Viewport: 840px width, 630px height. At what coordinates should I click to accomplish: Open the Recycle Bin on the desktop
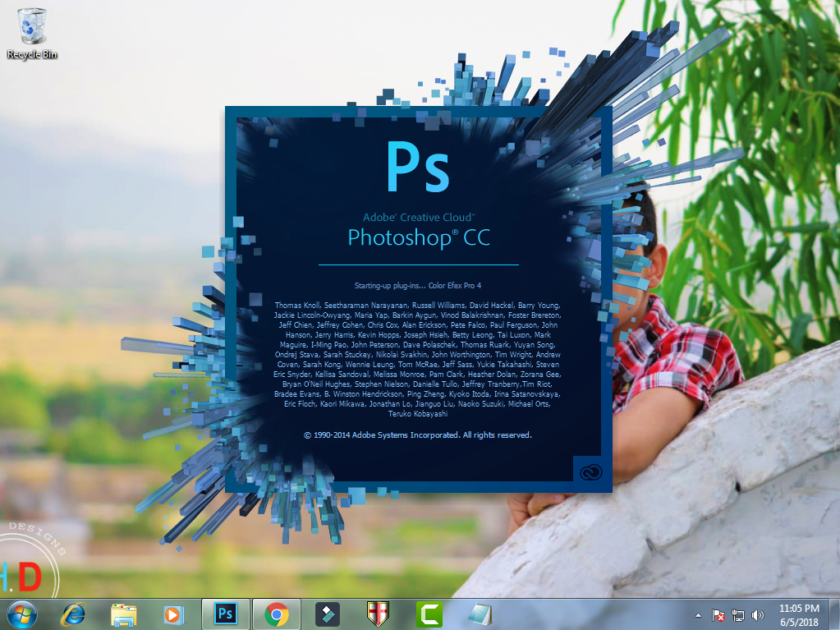[x=30, y=25]
